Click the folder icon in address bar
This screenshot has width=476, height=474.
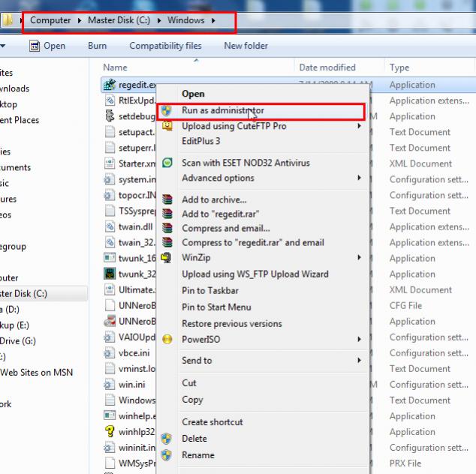click(x=8, y=20)
